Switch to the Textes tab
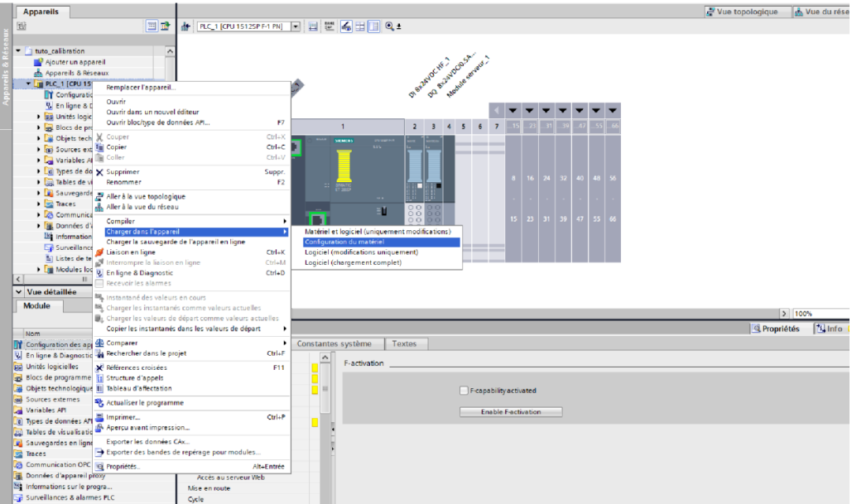The width and height of the screenshot is (852, 504). click(404, 343)
